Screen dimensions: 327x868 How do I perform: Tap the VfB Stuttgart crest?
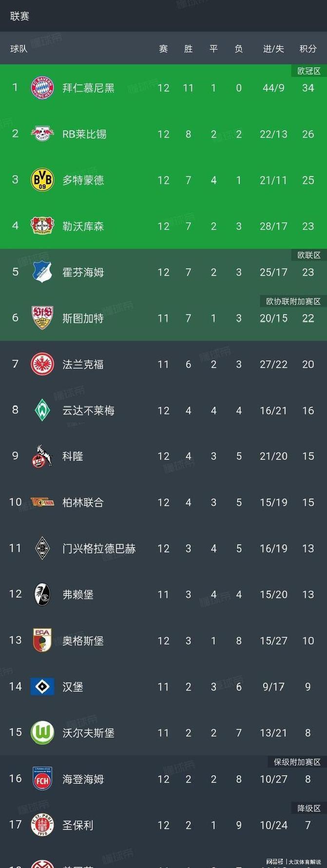pyautogui.click(x=42, y=318)
